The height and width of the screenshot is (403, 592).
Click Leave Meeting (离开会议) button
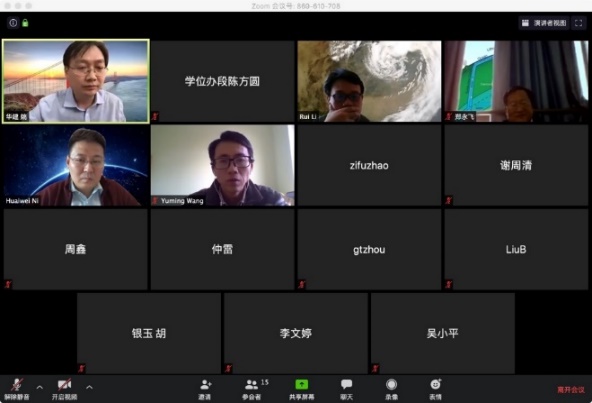point(571,390)
